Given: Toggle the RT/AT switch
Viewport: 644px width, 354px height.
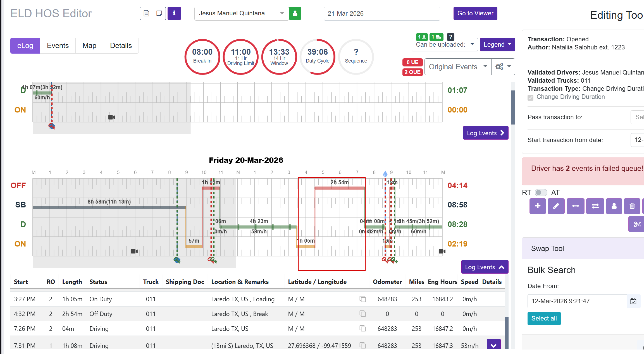Looking at the screenshot, I should point(541,193).
